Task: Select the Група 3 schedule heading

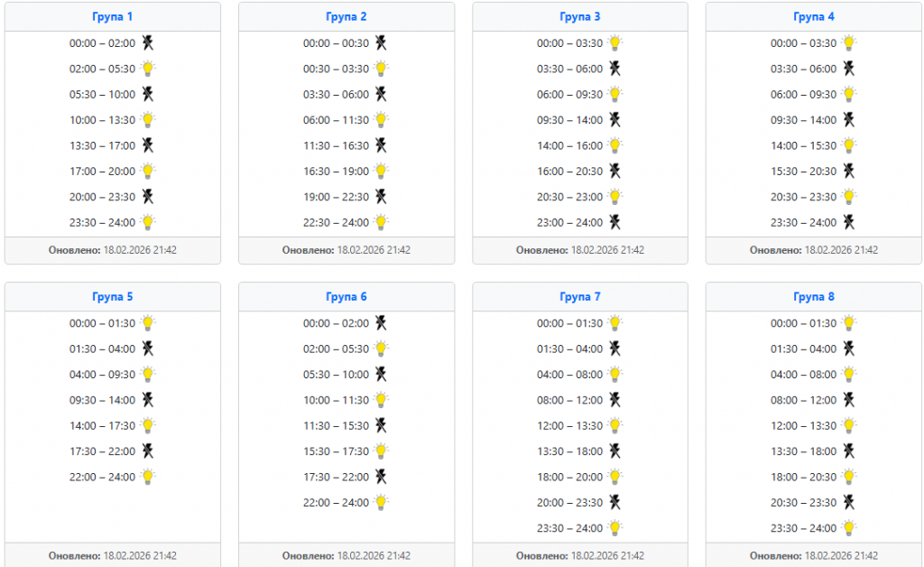Action: click(x=579, y=17)
